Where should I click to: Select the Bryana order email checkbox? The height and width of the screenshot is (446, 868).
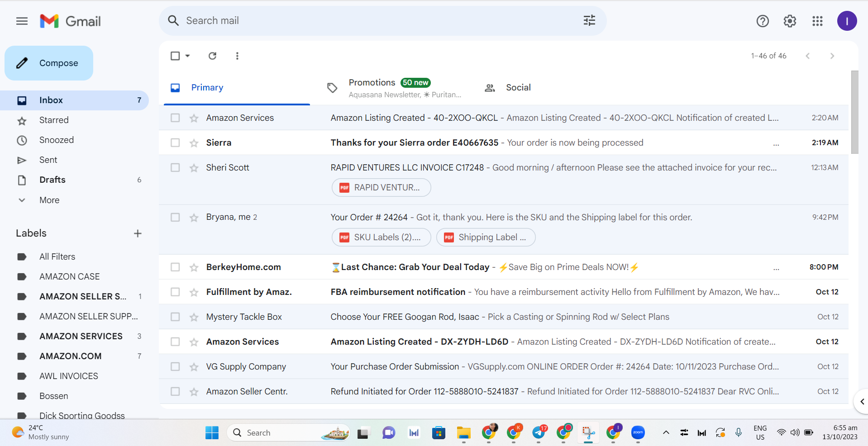coord(175,217)
